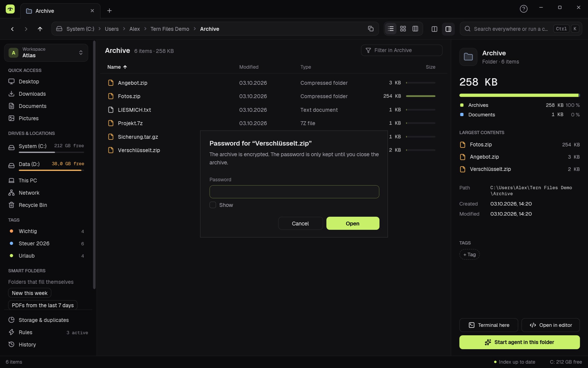Click the Search everywhere field
Screen dimensions: 588x368
[x=521, y=29]
